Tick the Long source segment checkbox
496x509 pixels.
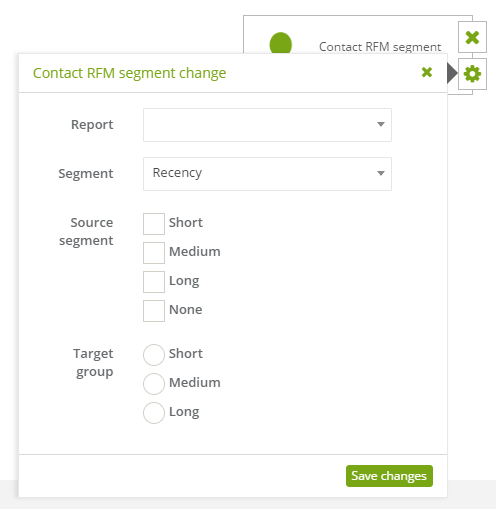tap(154, 282)
